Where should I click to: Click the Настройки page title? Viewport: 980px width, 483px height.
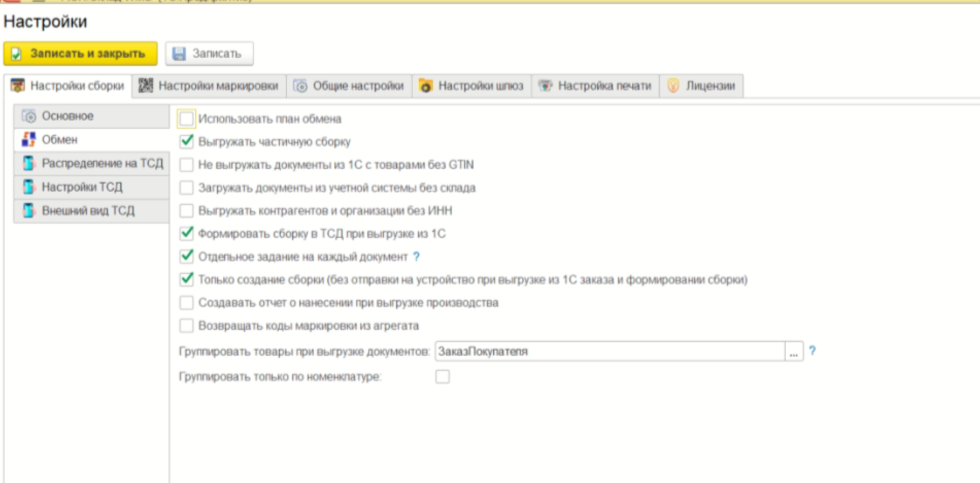[x=45, y=22]
